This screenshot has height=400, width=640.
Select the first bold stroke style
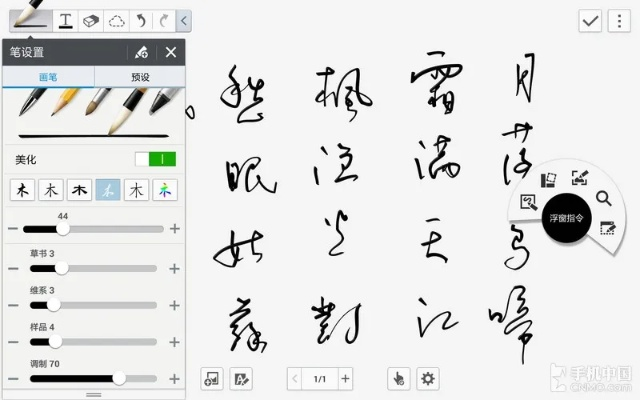coord(22,190)
